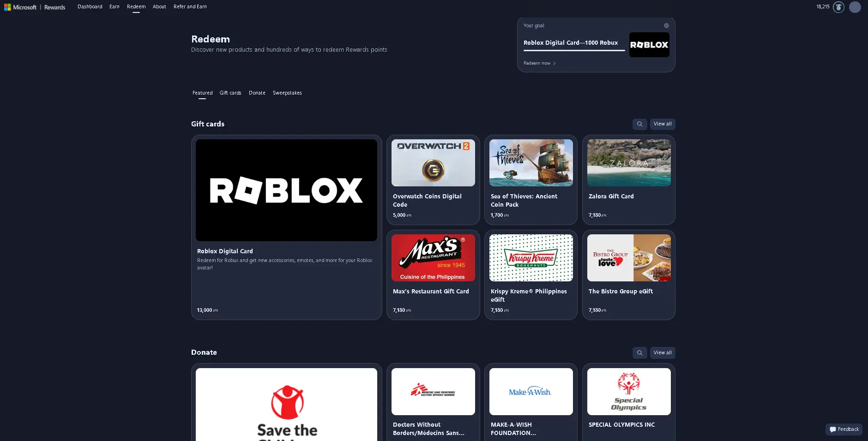Open the Sea of Thieves Coin Pack image
Screen dimensions: 868x441
[531, 163]
